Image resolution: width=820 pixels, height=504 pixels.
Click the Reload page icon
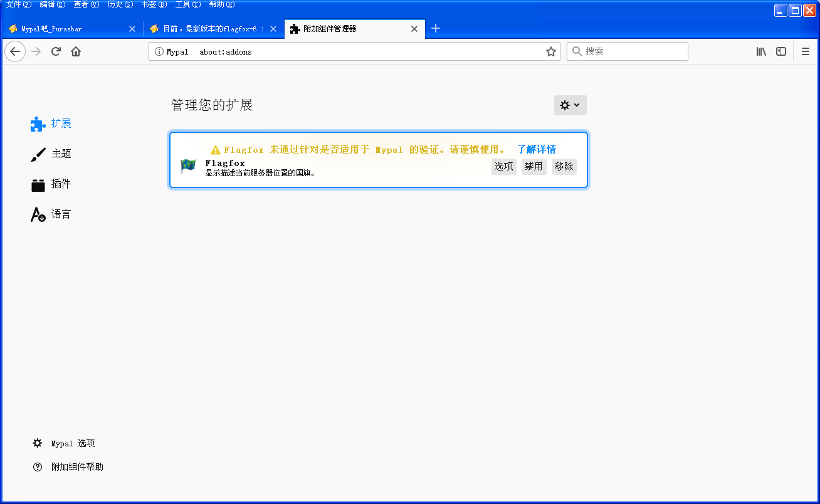pos(56,51)
